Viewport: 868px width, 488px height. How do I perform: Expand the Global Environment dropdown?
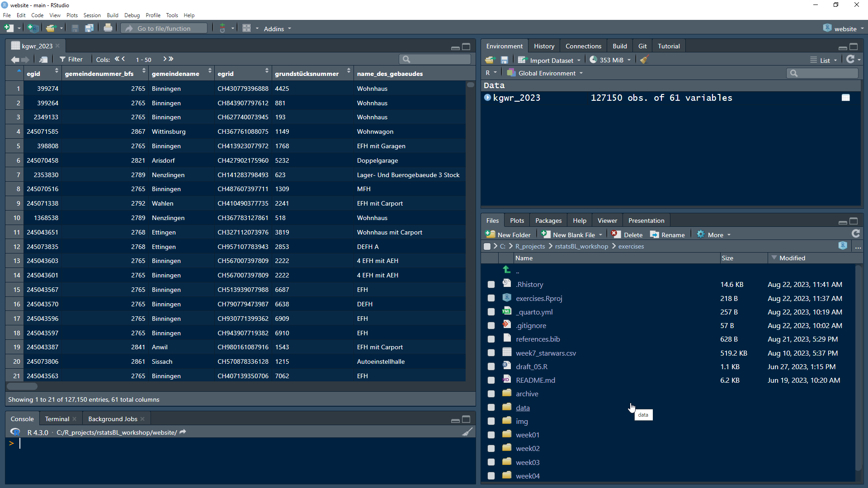(547, 73)
